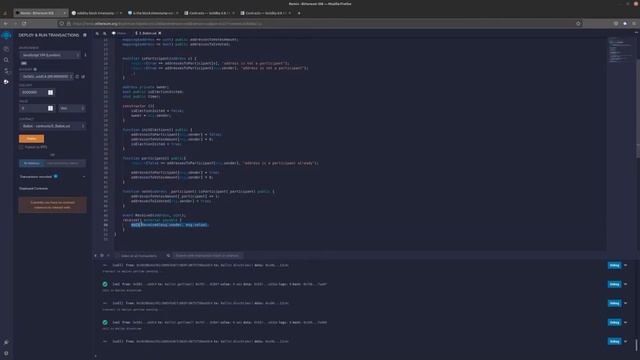Switch to the fourth Firefox browser tab
This screenshot has height=360, width=640.
coord(209,13)
